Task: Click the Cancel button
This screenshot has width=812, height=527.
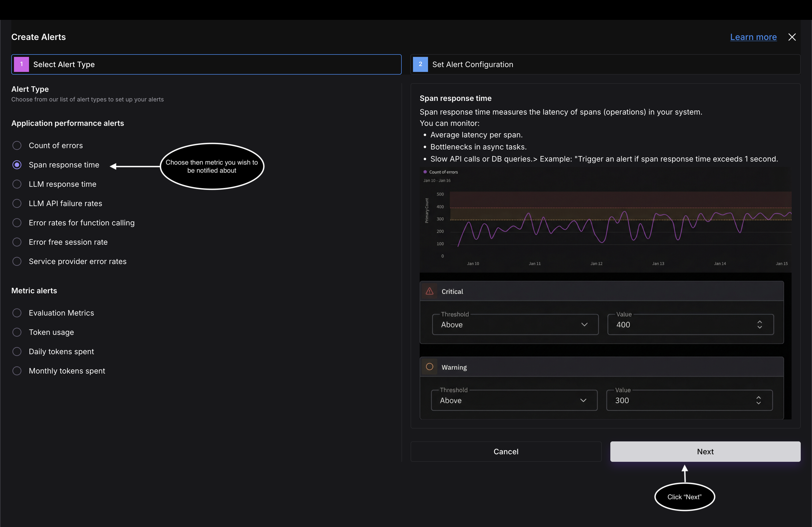Action: [506, 452]
